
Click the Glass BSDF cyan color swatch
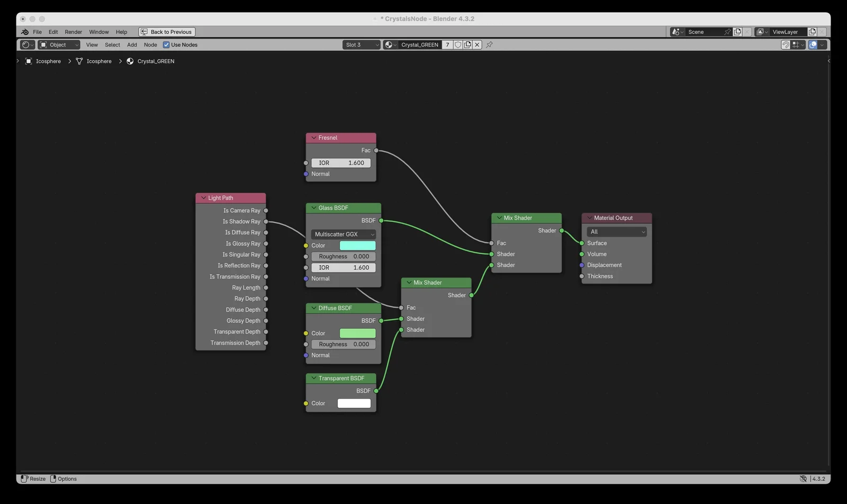coord(357,246)
